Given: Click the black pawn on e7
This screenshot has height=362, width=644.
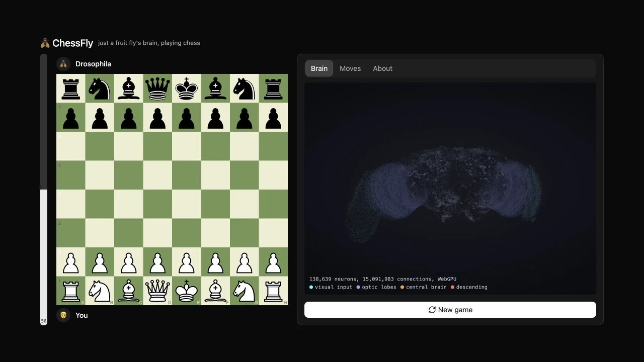Looking at the screenshot, I should point(187,118).
